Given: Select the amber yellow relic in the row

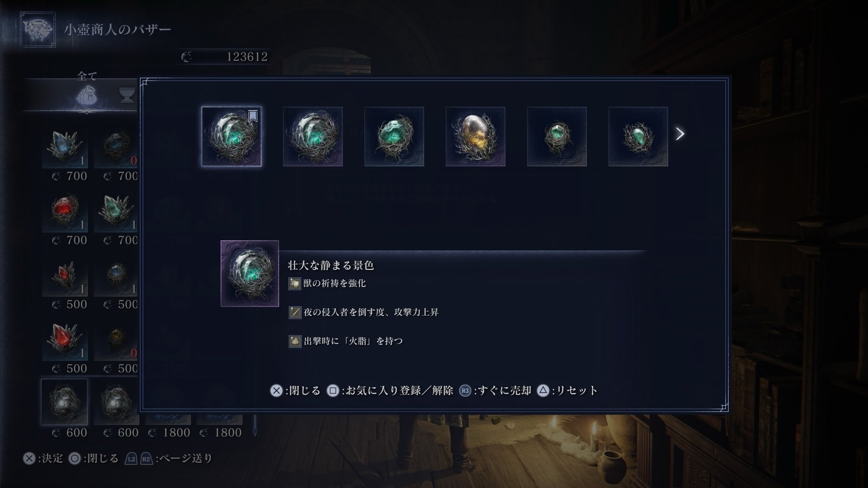Looking at the screenshot, I should click(476, 136).
